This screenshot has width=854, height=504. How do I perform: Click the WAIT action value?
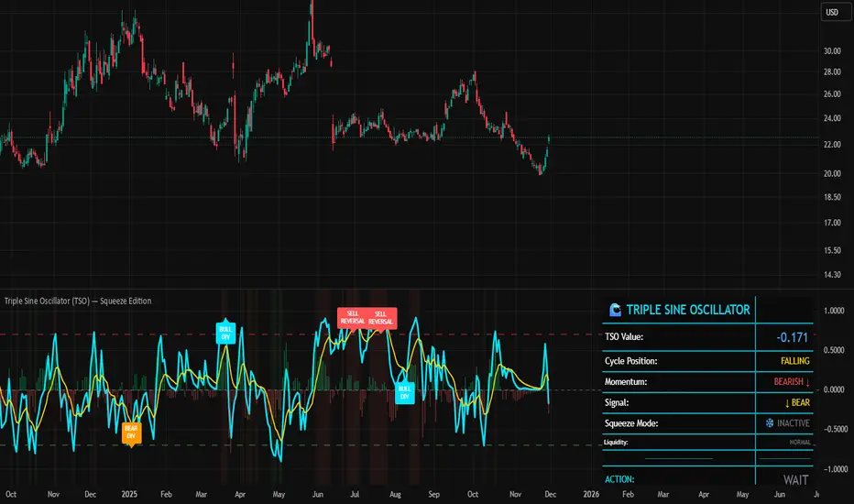pos(795,479)
